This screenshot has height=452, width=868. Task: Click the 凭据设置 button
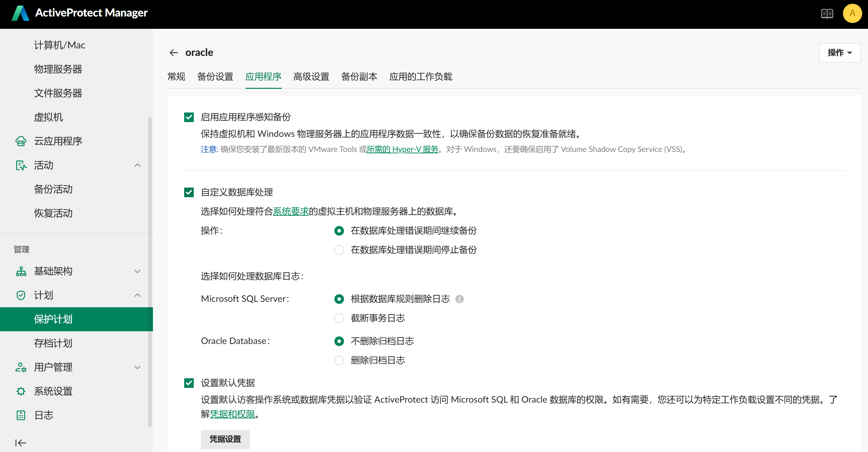tap(225, 439)
